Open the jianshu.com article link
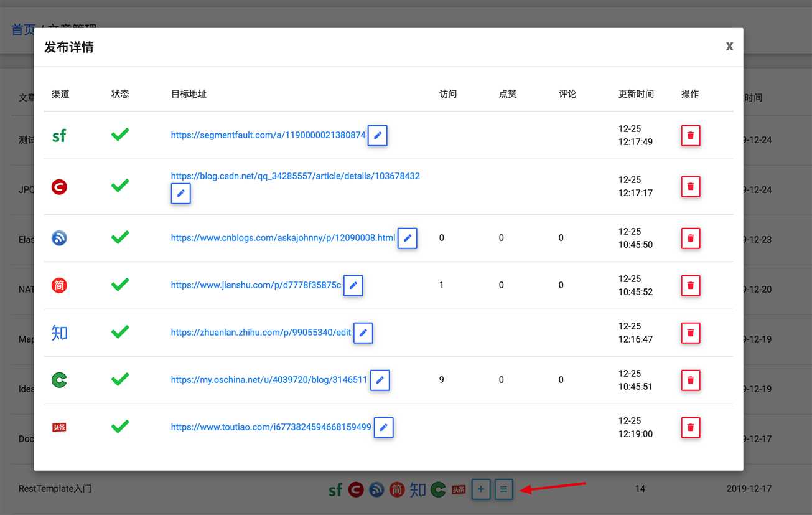The width and height of the screenshot is (812, 515). tap(255, 285)
